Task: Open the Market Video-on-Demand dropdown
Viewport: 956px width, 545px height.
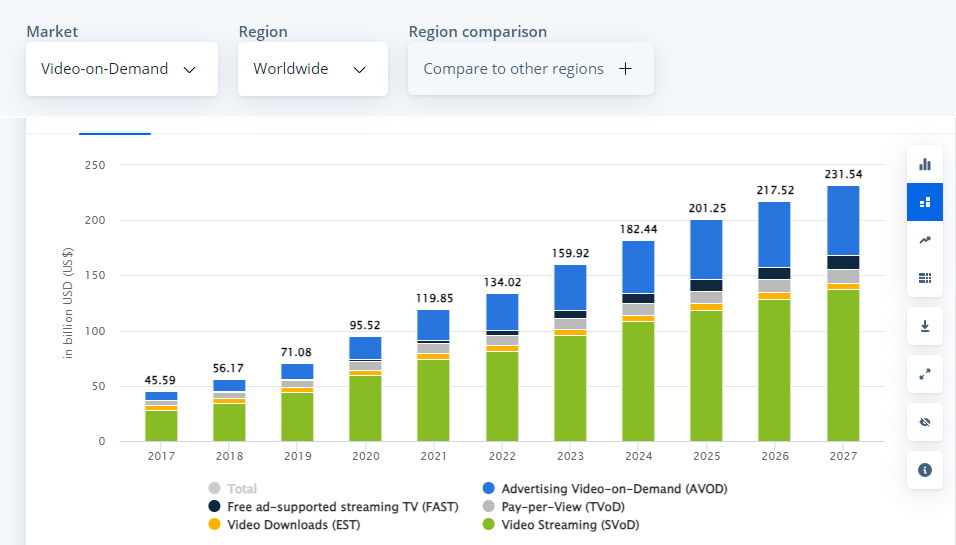Action: pyautogui.click(x=122, y=69)
